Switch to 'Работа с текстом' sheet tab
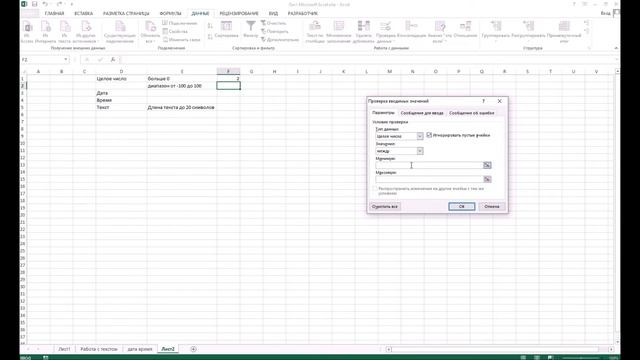Screen dimensions: 640x360 [99, 349]
